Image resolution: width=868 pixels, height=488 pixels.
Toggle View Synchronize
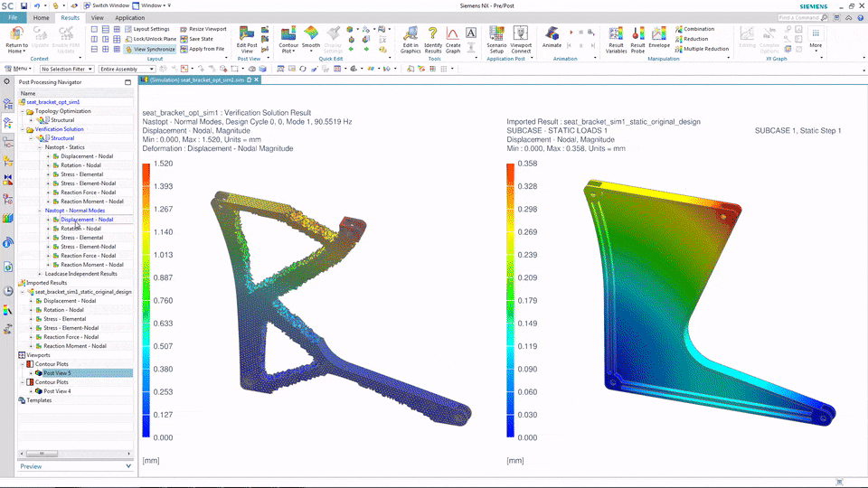click(x=150, y=49)
